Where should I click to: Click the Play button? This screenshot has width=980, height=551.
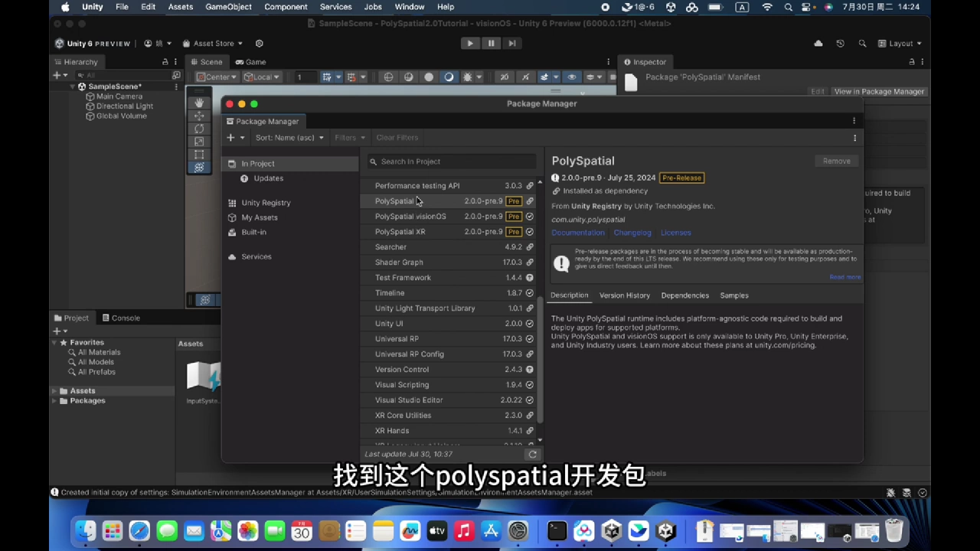470,44
